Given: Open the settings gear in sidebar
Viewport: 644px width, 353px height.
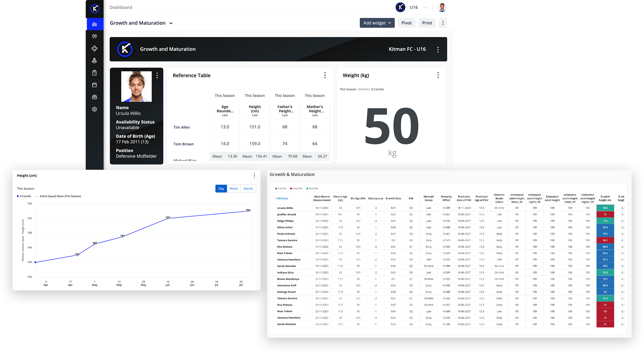Looking at the screenshot, I should [94, 109].
